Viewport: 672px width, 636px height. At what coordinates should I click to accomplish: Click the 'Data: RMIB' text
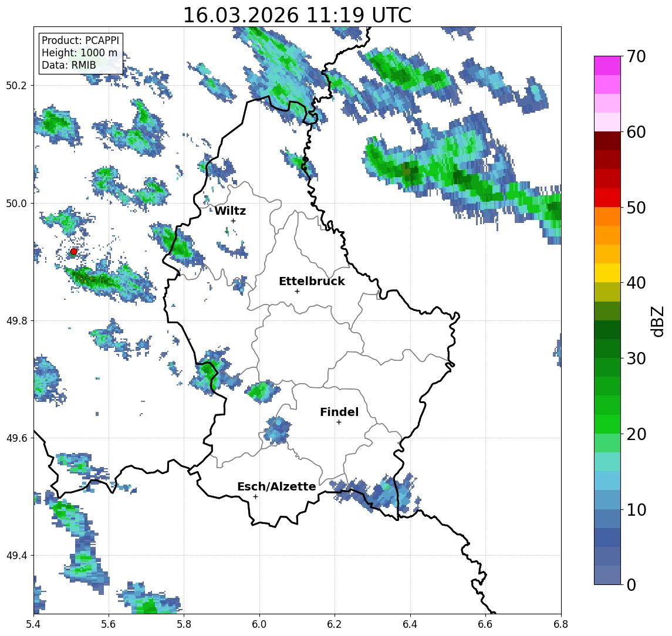(69, 65)
